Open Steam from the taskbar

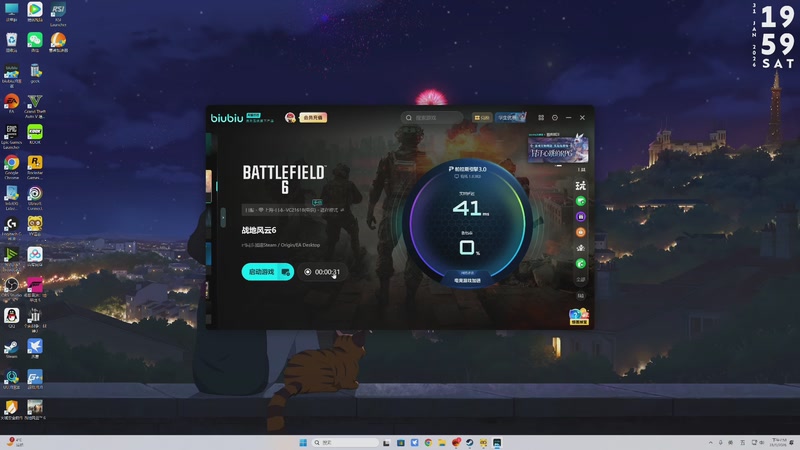tap(469, 442)
